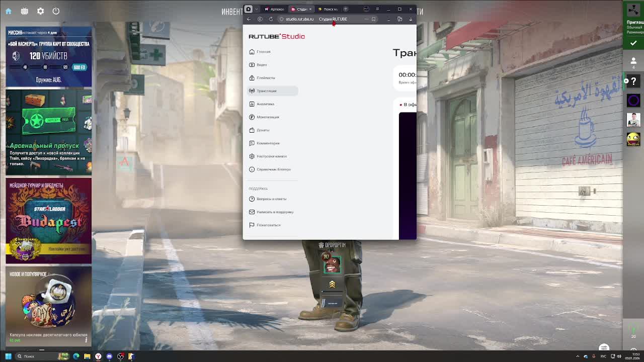Open Аналитика section

[x=272, y=104]
